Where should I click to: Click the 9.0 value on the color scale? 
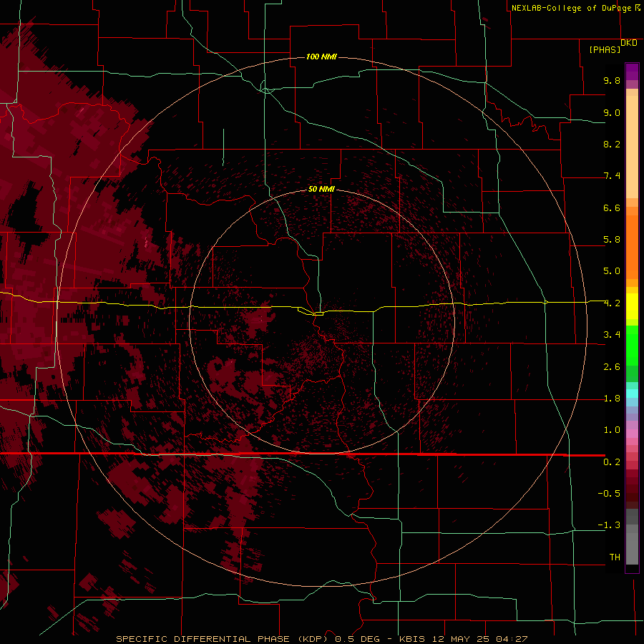612,112
